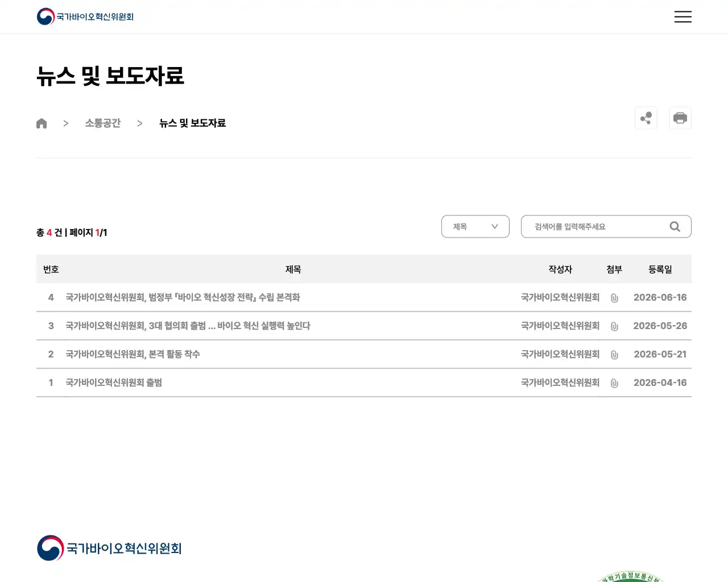This screenshot has height=582, width=728.
Task: Click the 번호 column header
Action: [51, 269]
